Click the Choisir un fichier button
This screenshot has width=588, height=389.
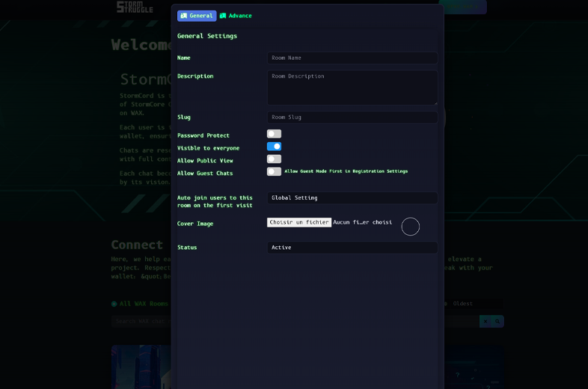click(x=299, y=222)
